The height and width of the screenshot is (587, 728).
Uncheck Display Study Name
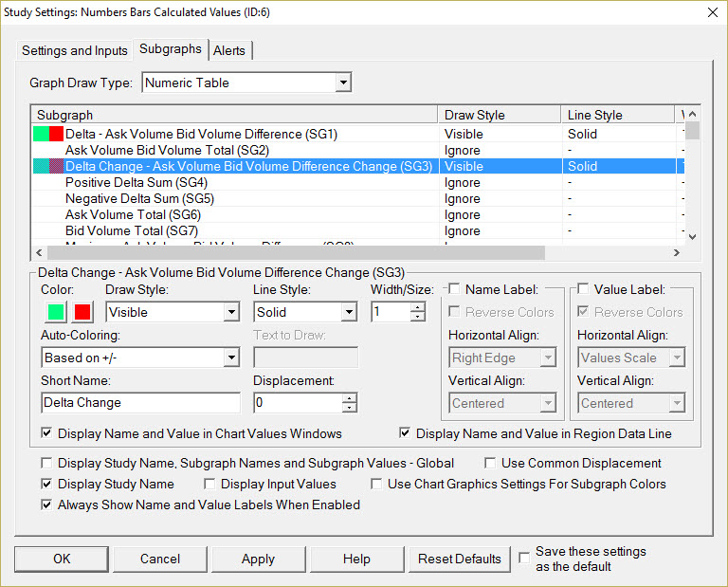tap(46, 484)
